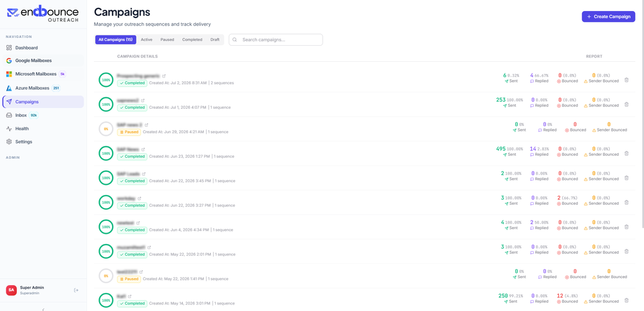
Task: Click the "2 sequences" label
Action: tap(222, 83)
